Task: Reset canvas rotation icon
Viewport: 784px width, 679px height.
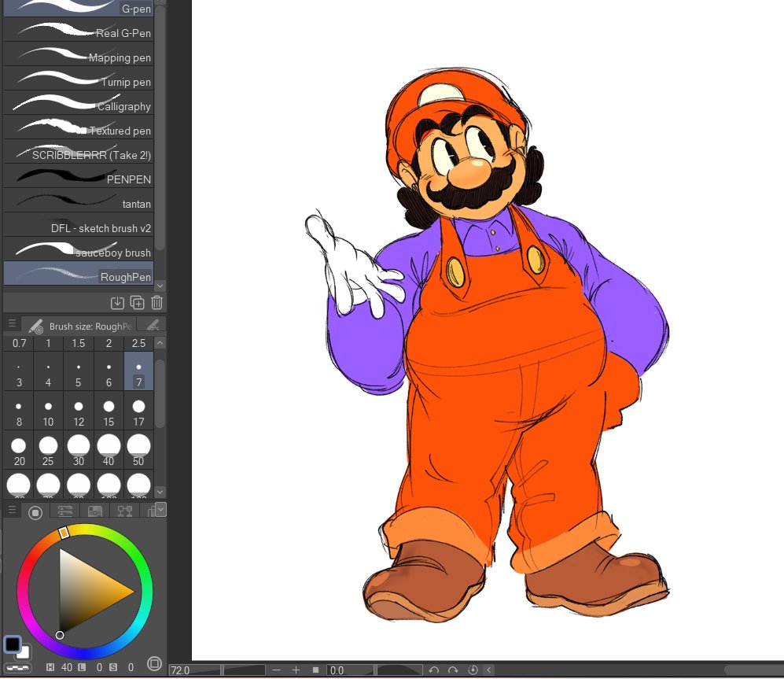Action: (x=473, y=670)
